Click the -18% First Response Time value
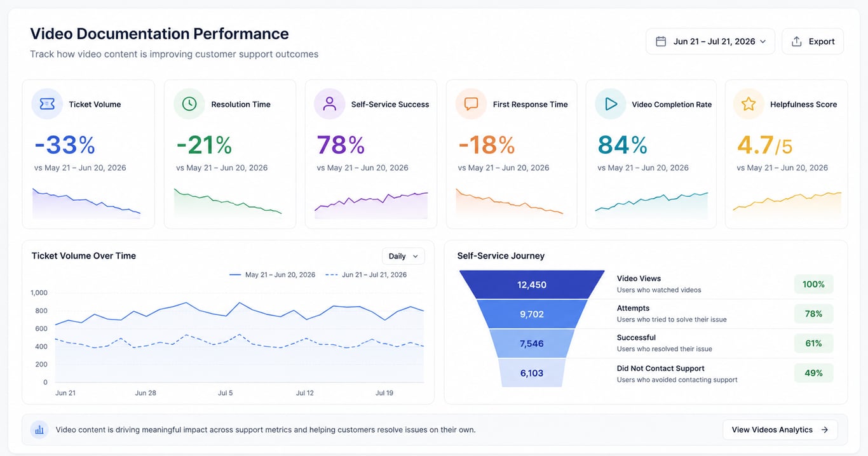The width and height of the screenshot is (868, 456). [487, 145]
